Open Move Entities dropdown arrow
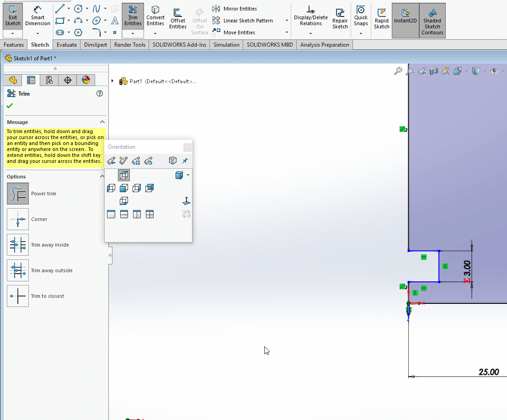This screenshot has width=507, height=420. (287, 32)
